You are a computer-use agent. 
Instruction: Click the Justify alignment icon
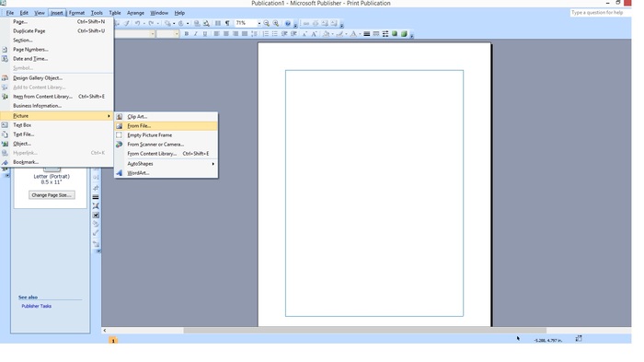(x=245, y=34)
